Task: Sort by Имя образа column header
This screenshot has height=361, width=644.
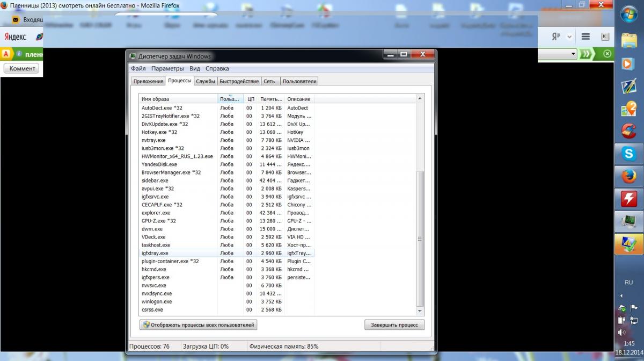Action: (x=178, y=99)
